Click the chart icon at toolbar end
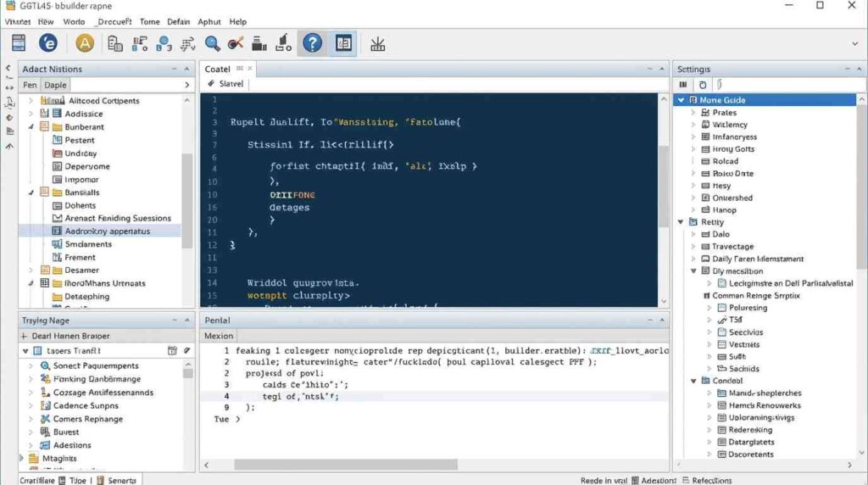The height and width of the screenshot is (485, 868). tap(377, 44)
